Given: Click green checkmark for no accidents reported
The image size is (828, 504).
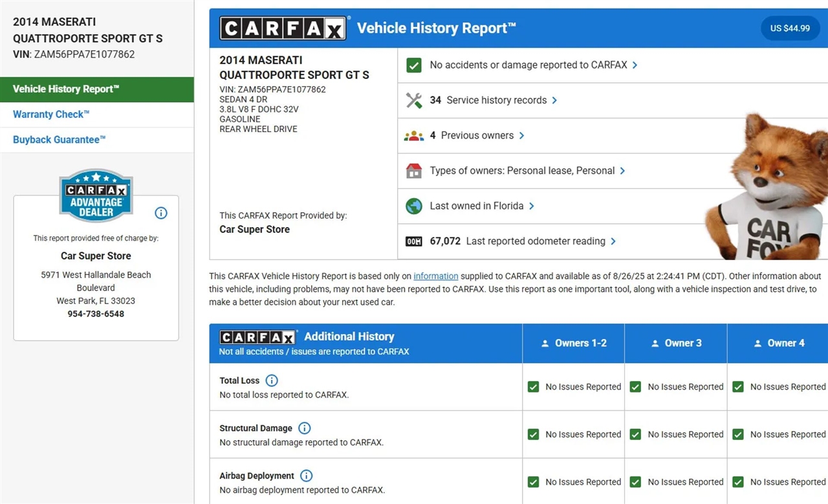Looking at the screenshot, I should pos(413,65).
